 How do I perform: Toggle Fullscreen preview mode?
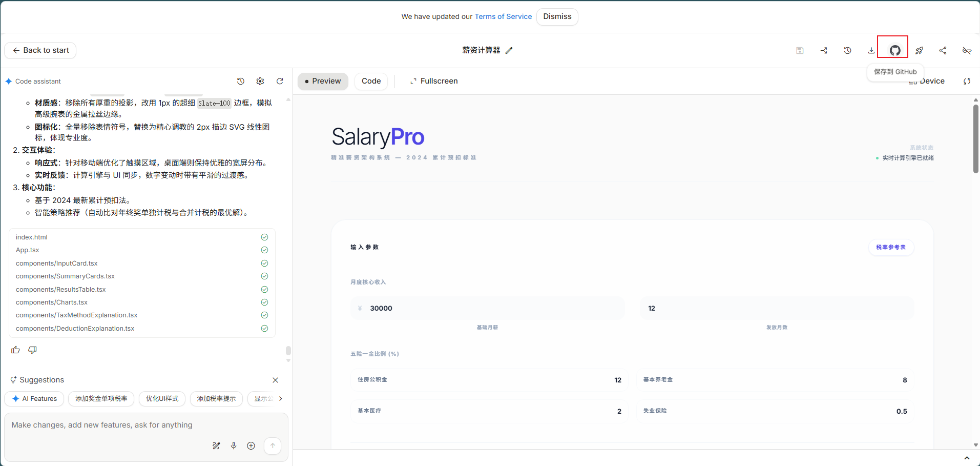(x=434, y=81)
